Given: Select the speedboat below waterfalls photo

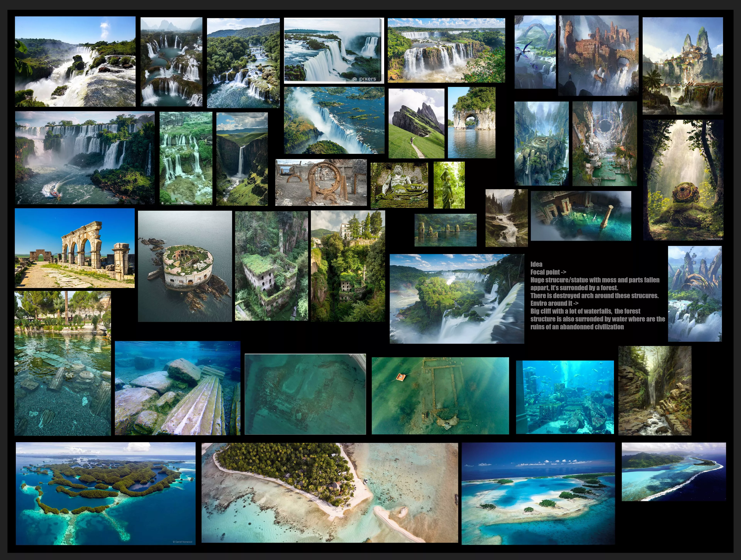Looking at the screenshot, I should pos(85,158).
